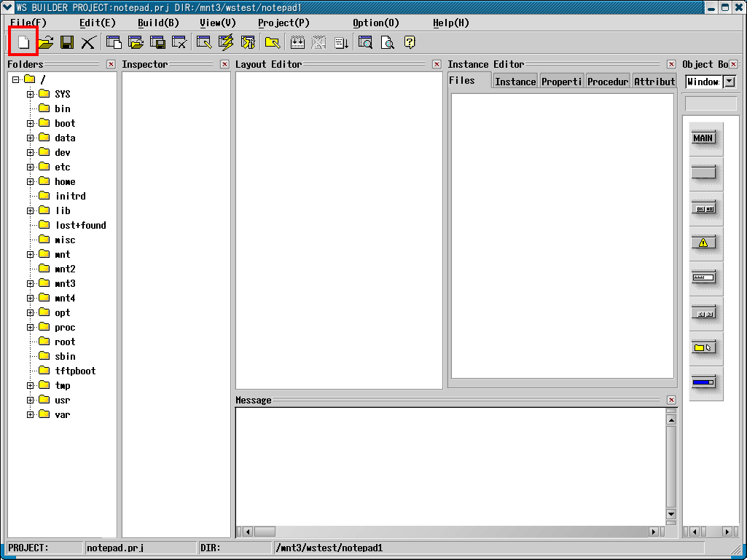Open the Build(B) menu
Screen dimensions: 747x560
tap(158, 23)
